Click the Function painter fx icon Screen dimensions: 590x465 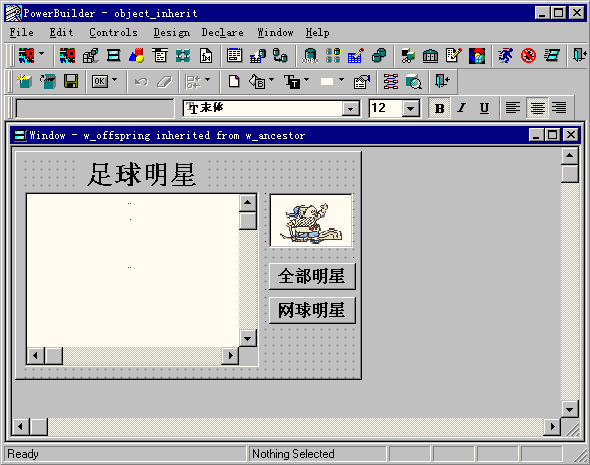coord(206,56)
